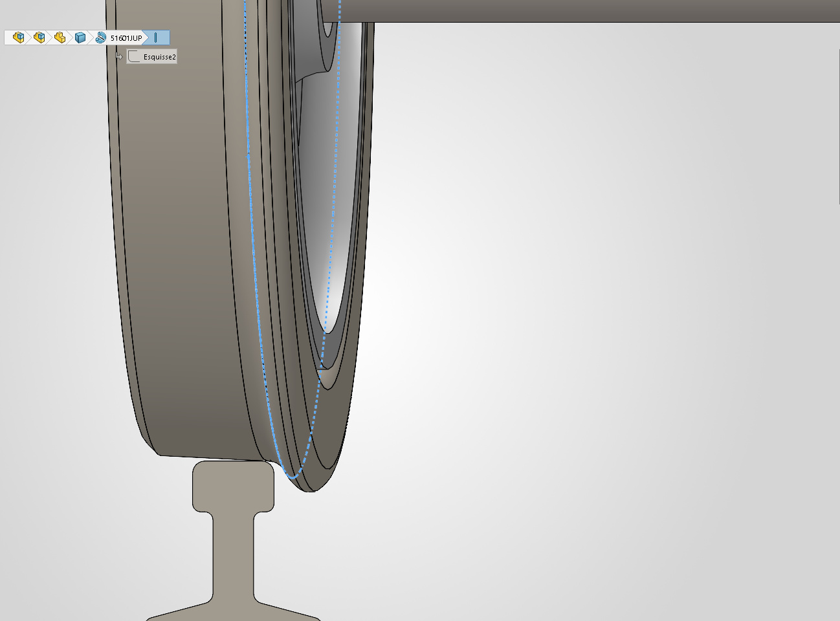The width and height of the screenshot is (840, 621).
Task: Select the flared rail foot at the bottom
Action: 233,610
